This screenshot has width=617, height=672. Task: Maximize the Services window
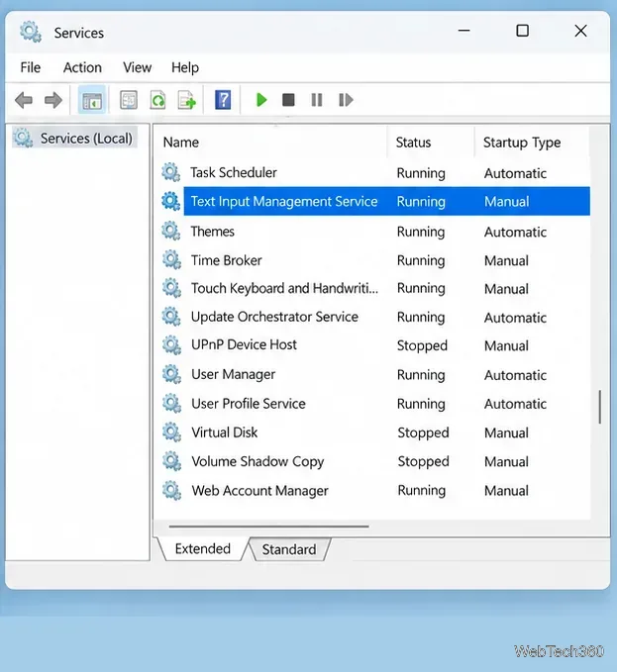[522, 31]
